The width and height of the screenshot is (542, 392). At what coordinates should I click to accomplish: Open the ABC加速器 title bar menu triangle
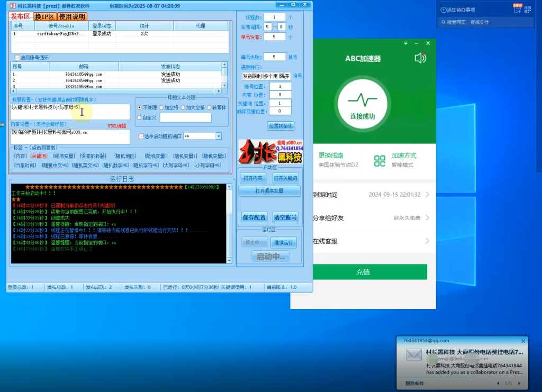[405, 43]
